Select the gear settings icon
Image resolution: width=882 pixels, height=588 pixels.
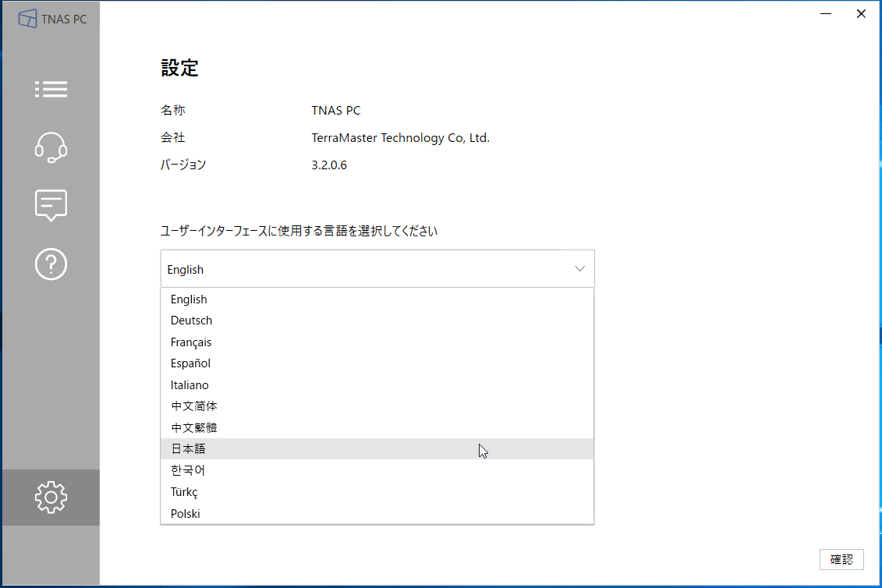coord(51,498)
